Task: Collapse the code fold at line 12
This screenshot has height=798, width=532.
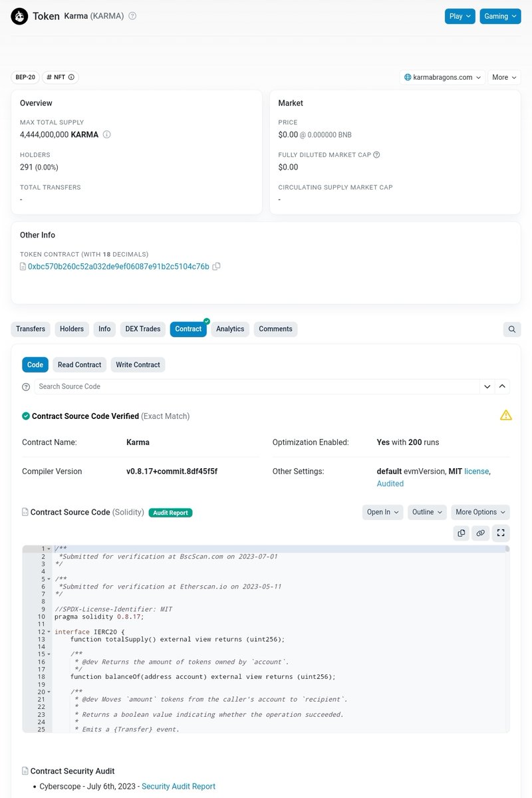Action: (49, 632)
